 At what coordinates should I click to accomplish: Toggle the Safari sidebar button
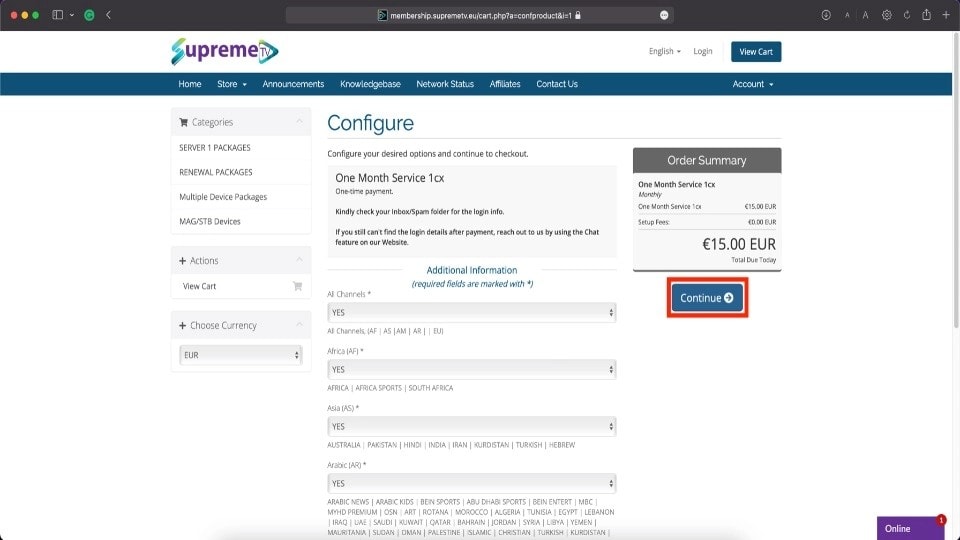[58, 15]
